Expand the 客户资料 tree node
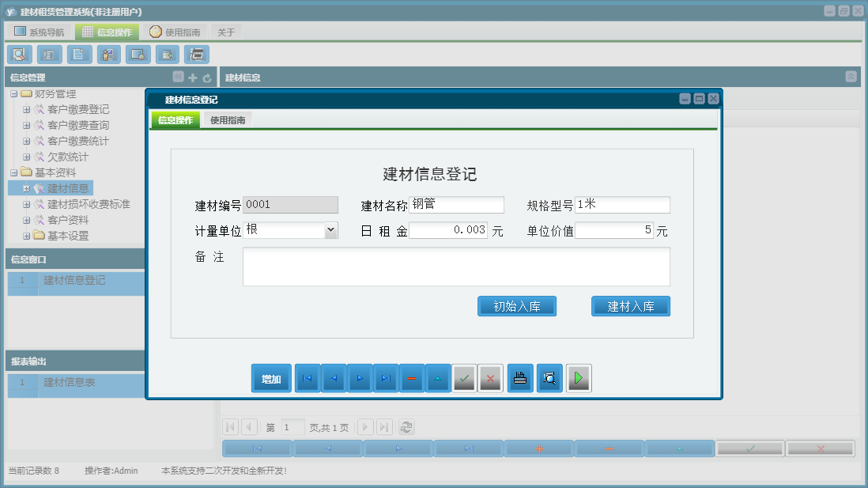 (x=26, y=220)
